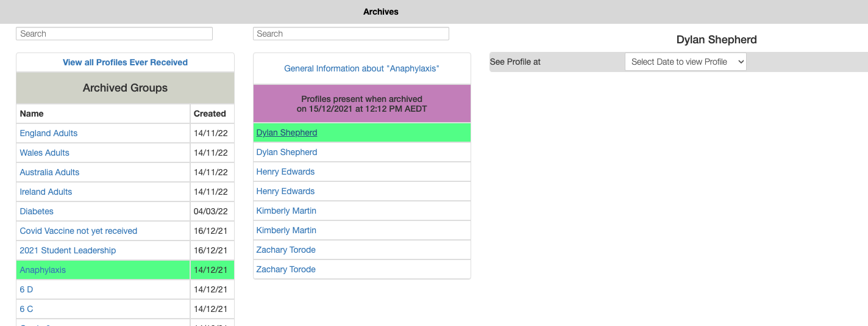Select the 2021 Student Leadership group
This screenshot has height=326, width=868.
coord(68,250)
